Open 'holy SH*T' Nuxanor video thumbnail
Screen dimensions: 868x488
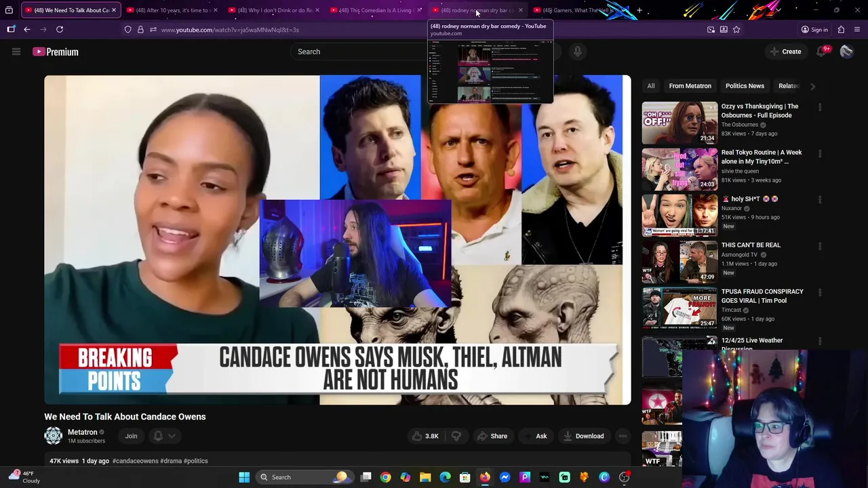pos(679,215)
